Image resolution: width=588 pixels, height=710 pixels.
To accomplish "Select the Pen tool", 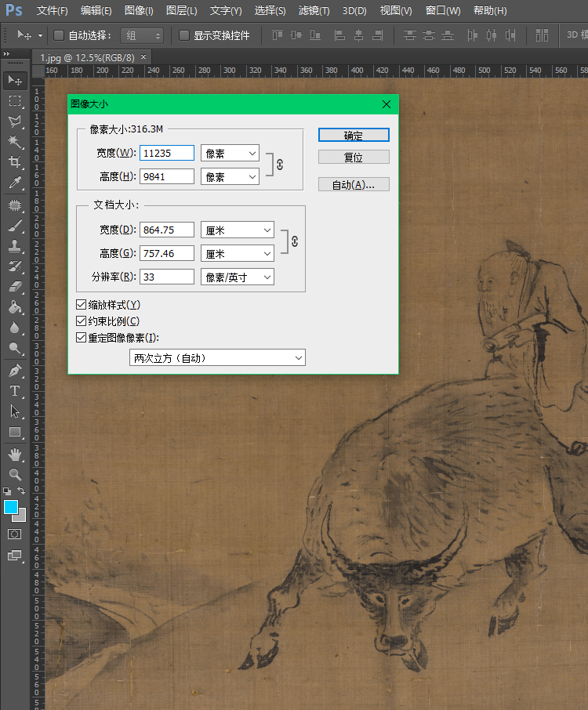I will [15, 371].
